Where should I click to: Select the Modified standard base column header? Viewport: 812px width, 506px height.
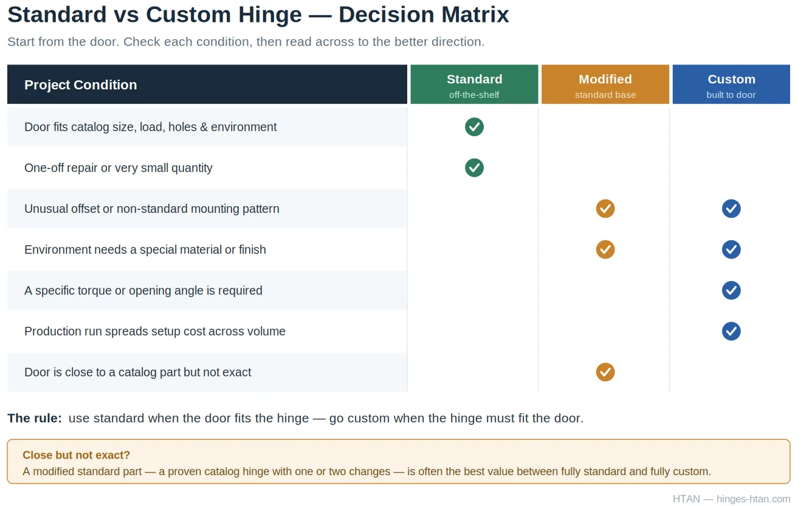(605, 85)
